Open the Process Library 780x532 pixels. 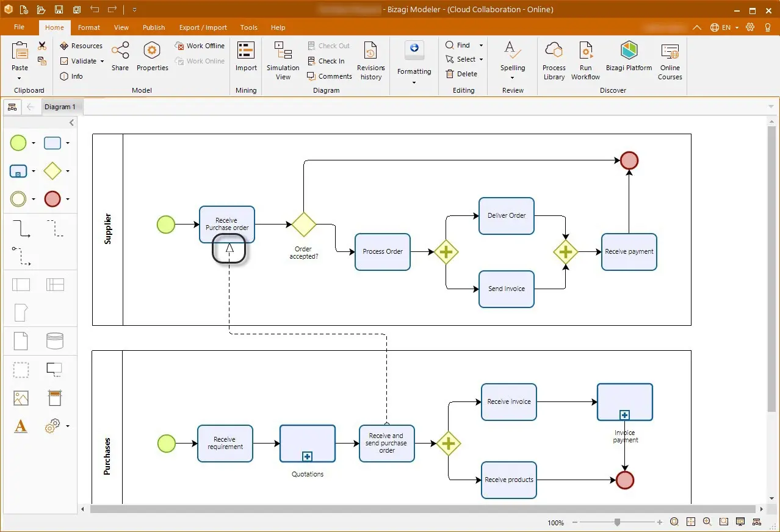pyautogui.click(x=554, y=60)
